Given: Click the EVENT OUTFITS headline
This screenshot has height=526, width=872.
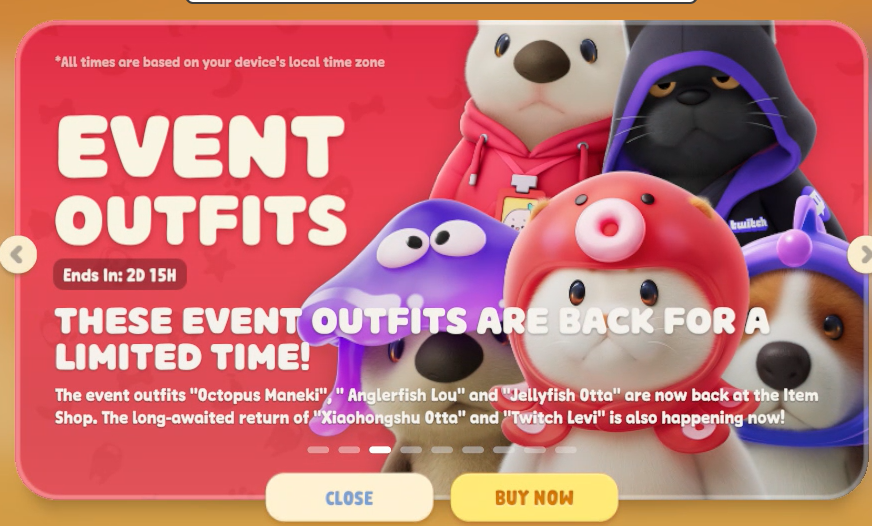Looking at the screenshot, I should click(201, 181).
